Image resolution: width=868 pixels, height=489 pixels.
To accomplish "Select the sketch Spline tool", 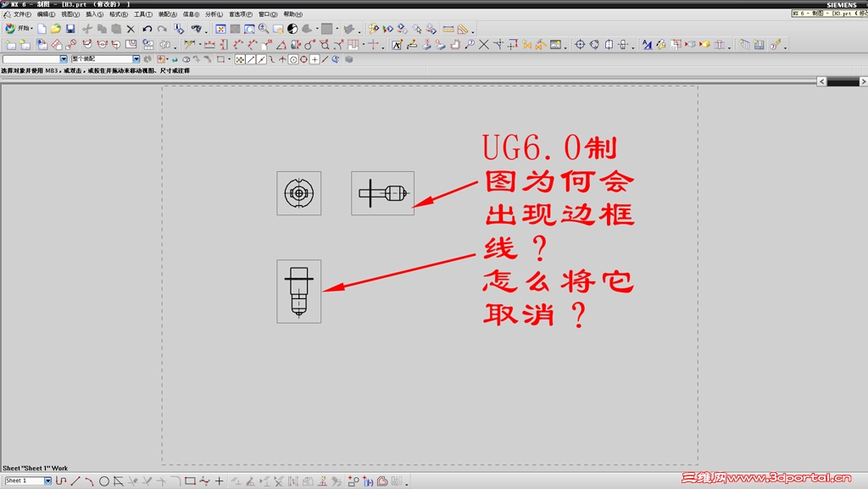I will pos(204,481).
